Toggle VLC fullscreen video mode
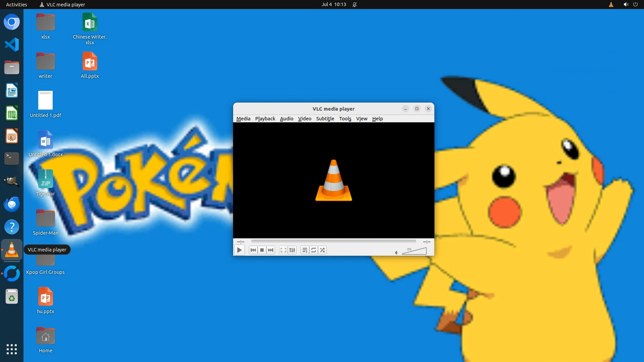This screenshot has width=644, height=362. [283, 250]
